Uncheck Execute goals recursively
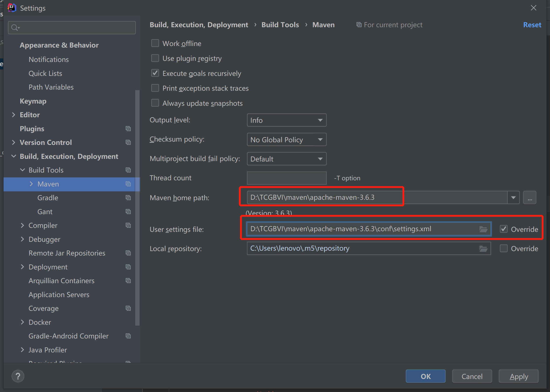This screenshot has width=550, height=392. pos(155,73)
